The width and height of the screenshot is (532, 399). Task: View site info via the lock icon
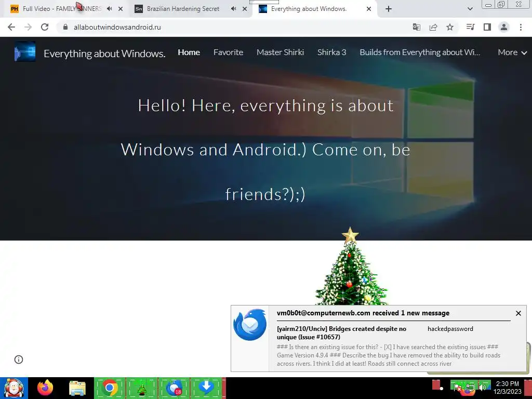point(65,27)
